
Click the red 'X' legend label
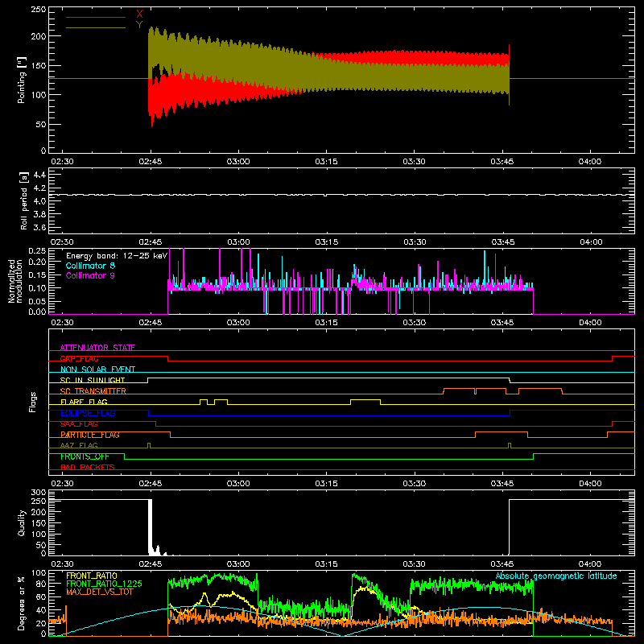click(139, 14)
